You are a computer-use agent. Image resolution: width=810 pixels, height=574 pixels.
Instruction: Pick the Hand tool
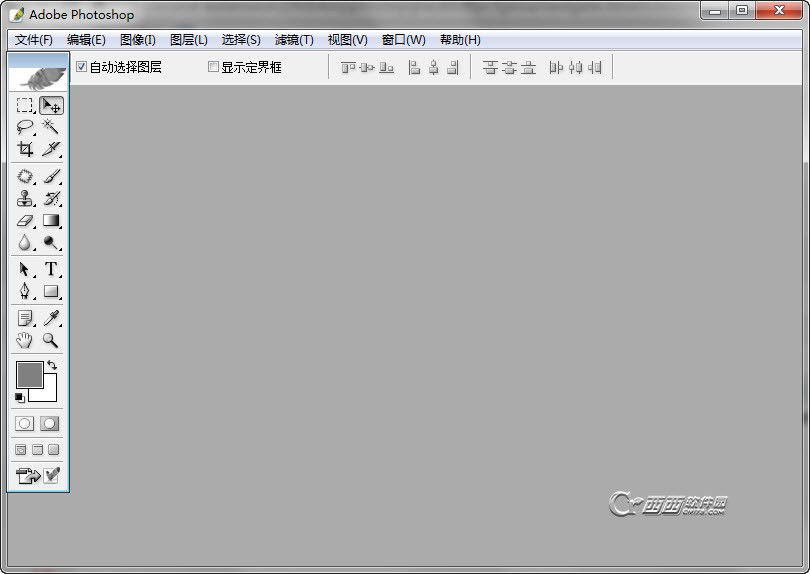pos(24,340)
